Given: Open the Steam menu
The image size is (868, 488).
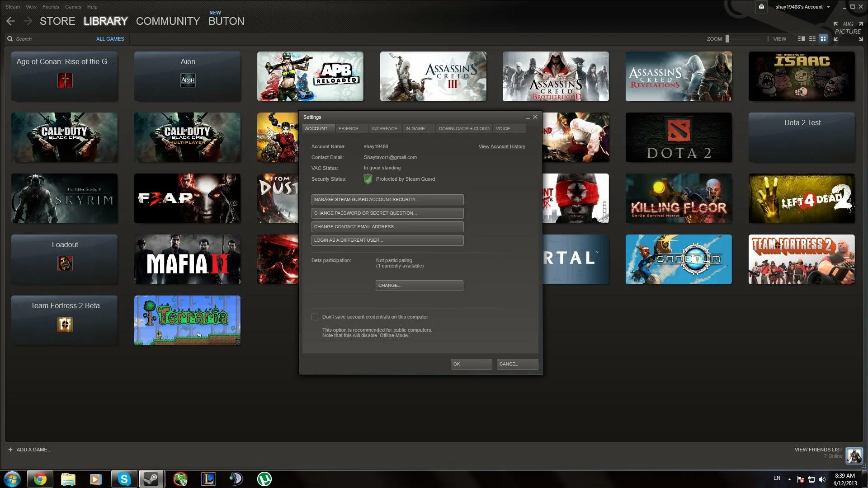Looking at the screenshot, I should pos(13,7).
